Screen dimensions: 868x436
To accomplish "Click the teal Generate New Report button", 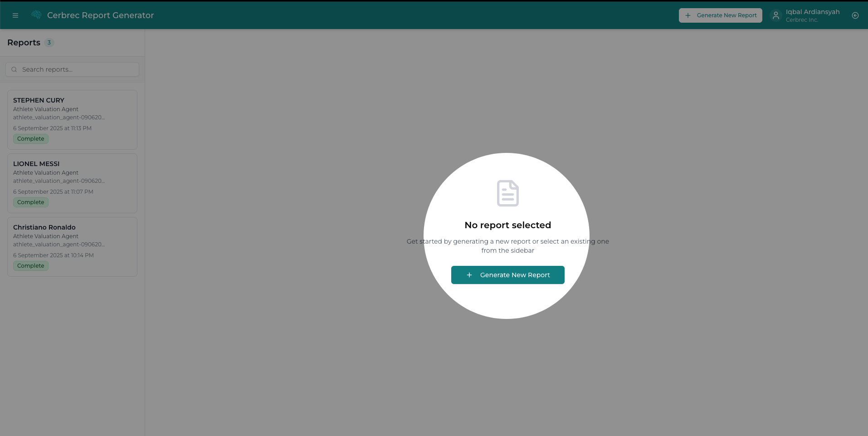I will click(508, 275).
